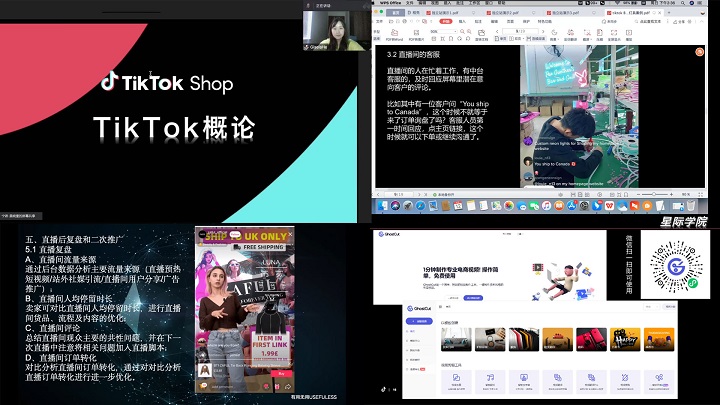Click the minus zoom button in WPS status bar
Screen dimensions: 720x405
click(640, 195)
